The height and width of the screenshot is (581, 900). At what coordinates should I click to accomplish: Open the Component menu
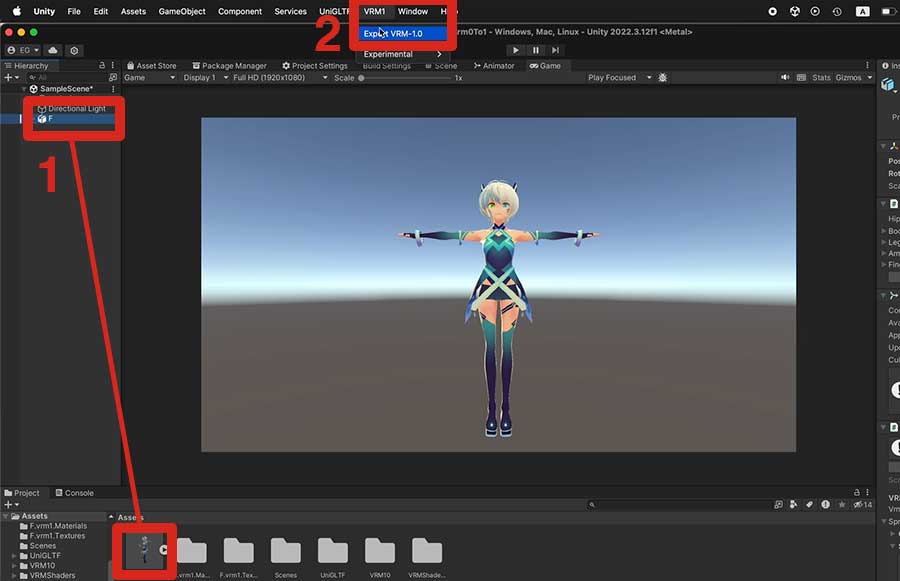[x=240, y=11]
